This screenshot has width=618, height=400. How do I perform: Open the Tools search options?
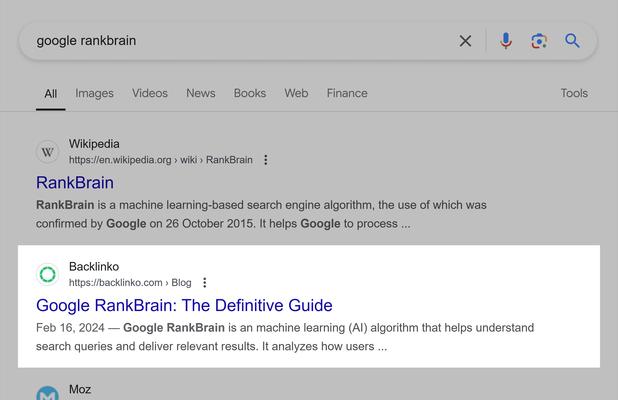(574, 93)
